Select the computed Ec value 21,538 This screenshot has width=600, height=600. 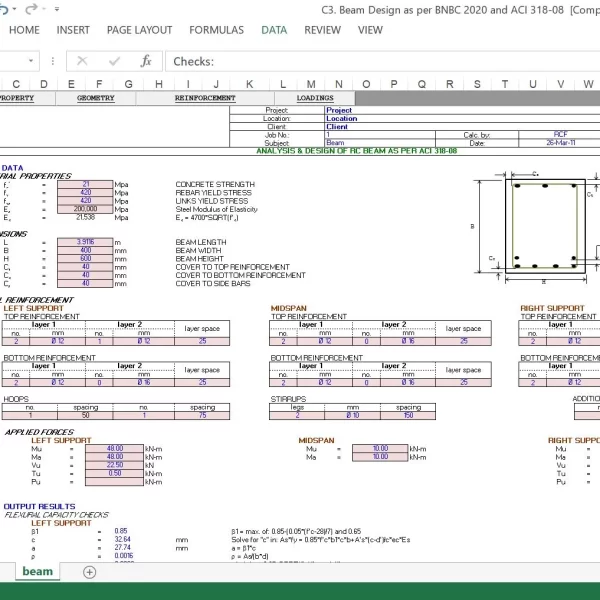pos(85,217)
